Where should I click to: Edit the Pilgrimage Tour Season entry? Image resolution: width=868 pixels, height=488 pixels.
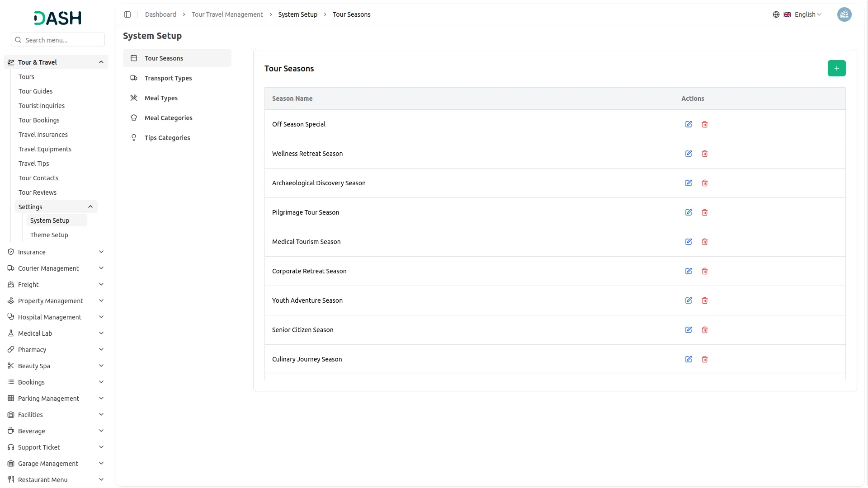point(688,212)
